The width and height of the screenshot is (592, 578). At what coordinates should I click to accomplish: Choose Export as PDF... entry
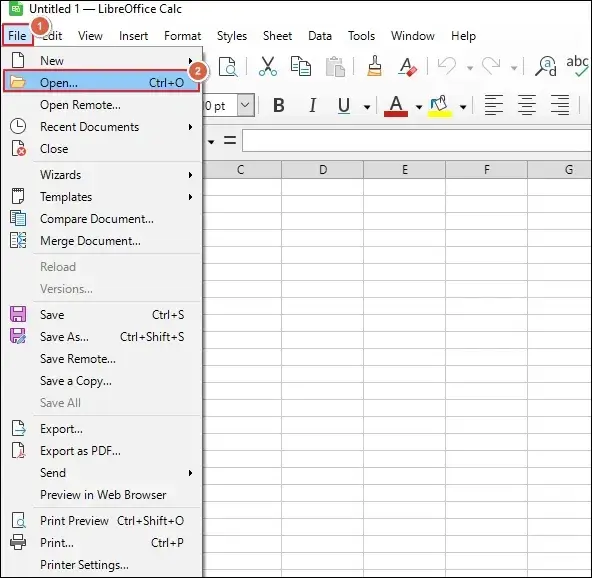pos(102,451)
